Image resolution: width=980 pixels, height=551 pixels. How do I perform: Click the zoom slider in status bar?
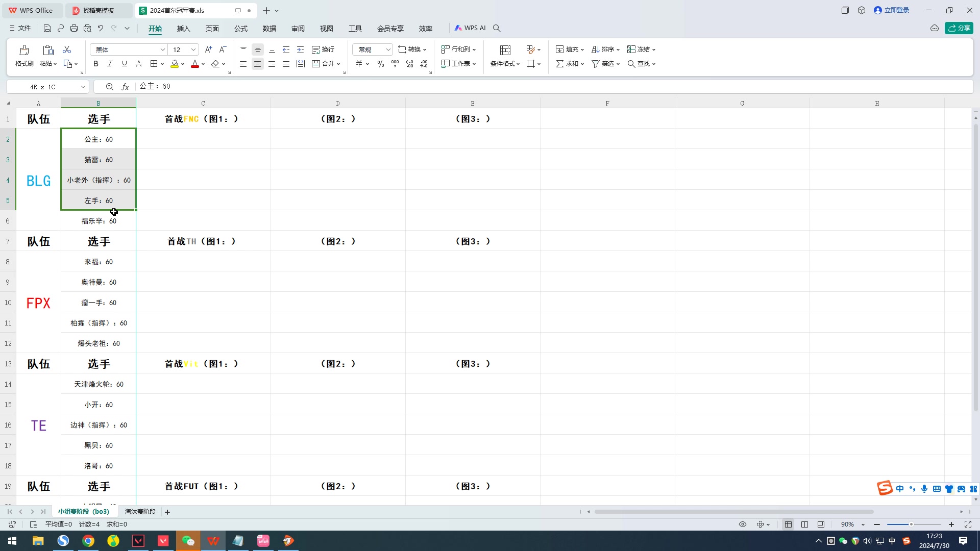tap(914, 524)
